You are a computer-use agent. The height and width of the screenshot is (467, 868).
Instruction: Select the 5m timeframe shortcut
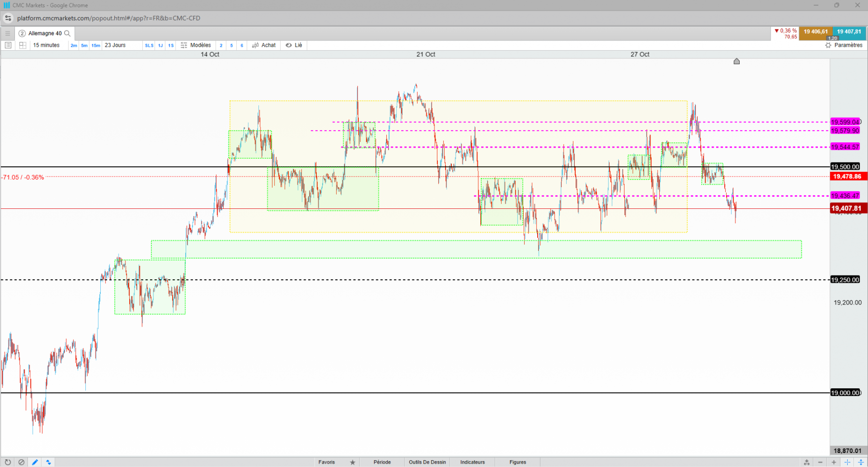point(84,45)
